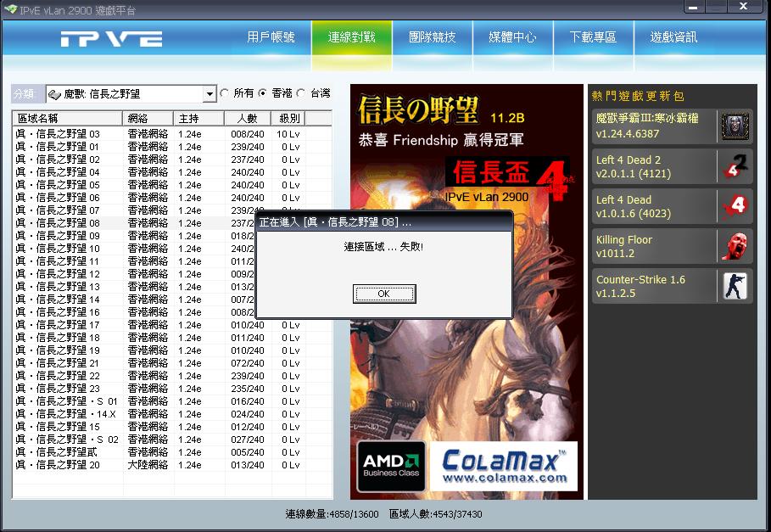Viewport: 771px width, 532px height.
Task: Open the 分類 game category dropdown arrow
Action: (210, 94)
